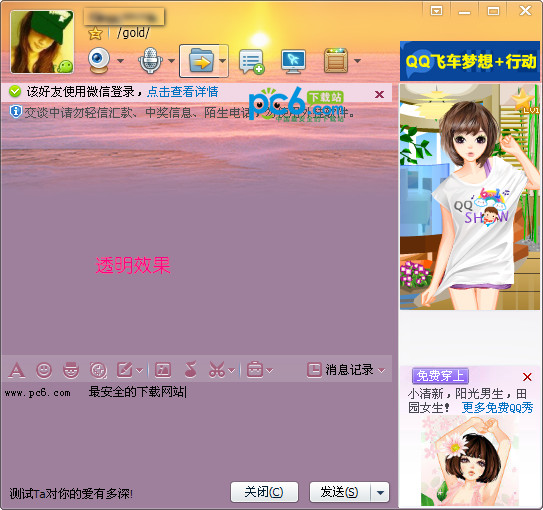
Task: Start a video call with webcam icon
Action: [99, 61]
